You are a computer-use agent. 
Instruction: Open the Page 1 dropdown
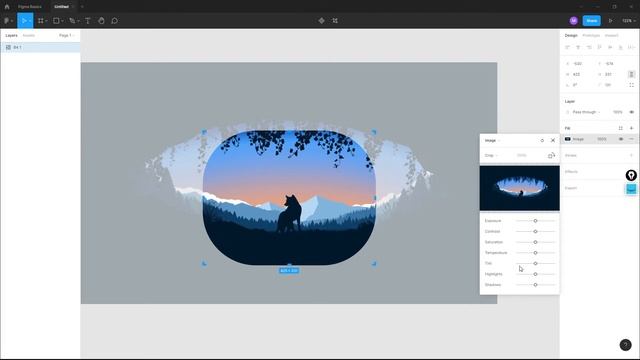[x=67, y=36]
